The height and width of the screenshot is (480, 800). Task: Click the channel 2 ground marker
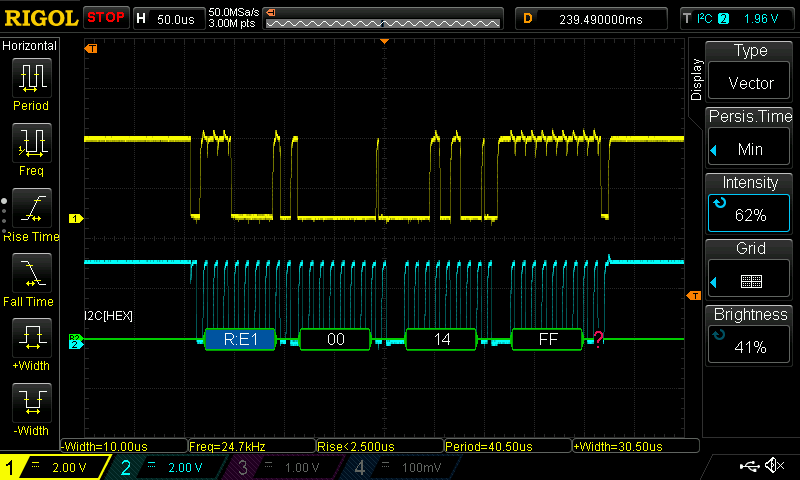pos(75,344)
